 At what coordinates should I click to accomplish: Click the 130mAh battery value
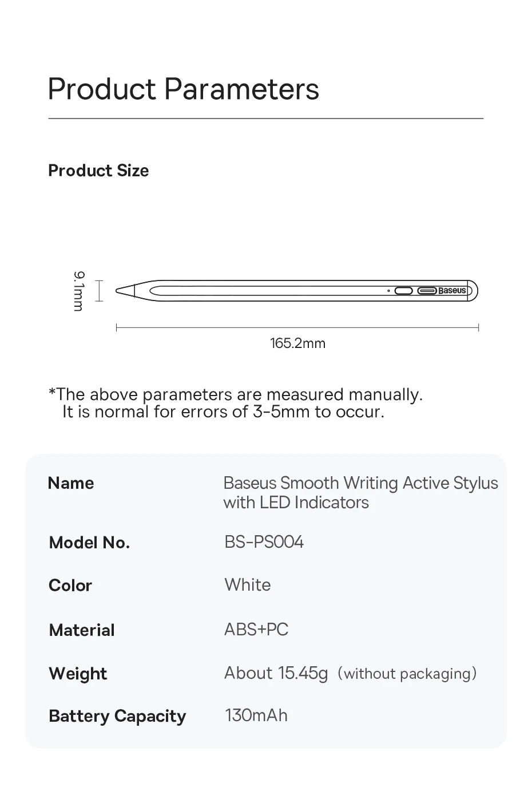[256, 715]
